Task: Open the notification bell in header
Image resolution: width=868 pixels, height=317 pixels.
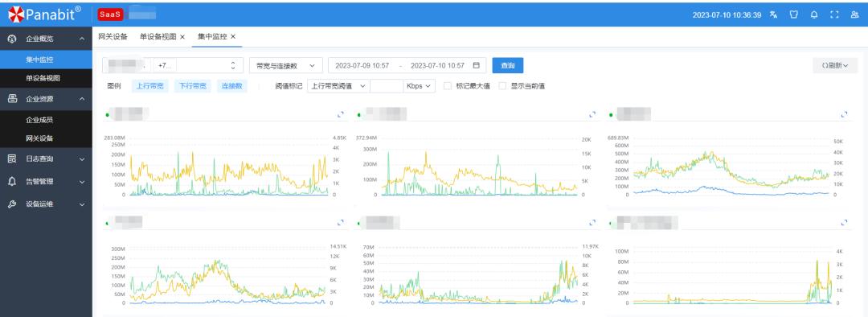Action: point(813,15)
